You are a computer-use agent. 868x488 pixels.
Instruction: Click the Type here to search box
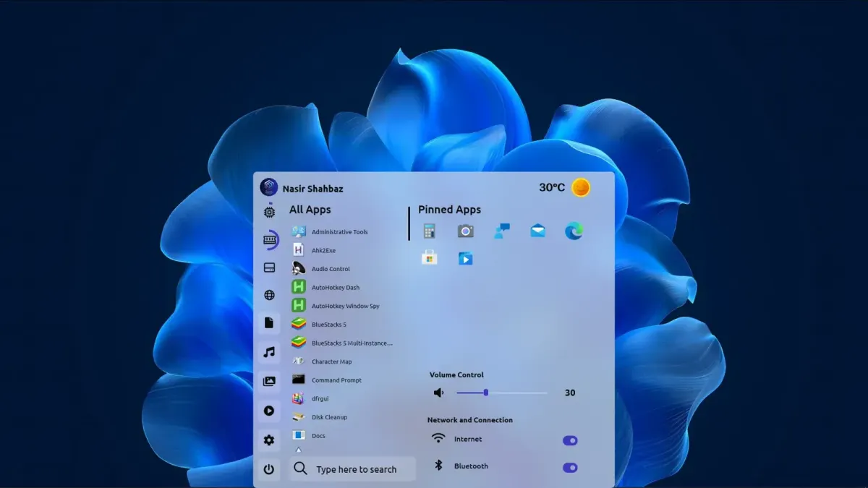point(353,469)
